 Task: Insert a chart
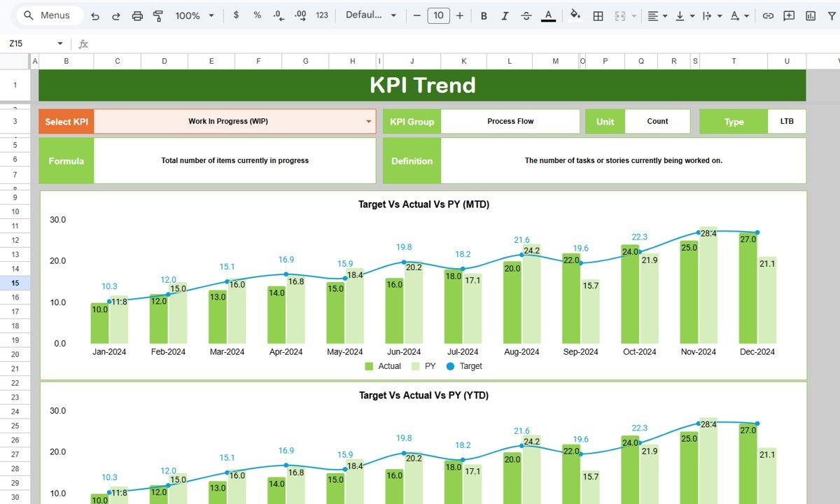tap(812, 15)
